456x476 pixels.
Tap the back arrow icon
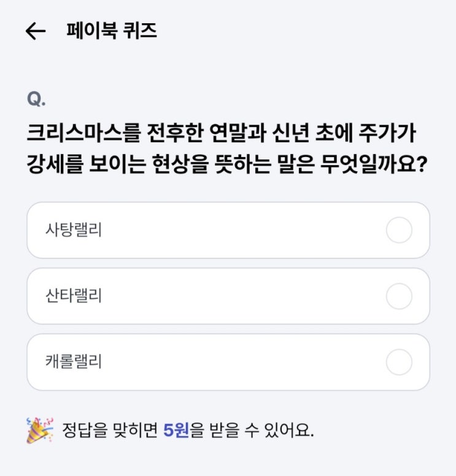point(36,31)
